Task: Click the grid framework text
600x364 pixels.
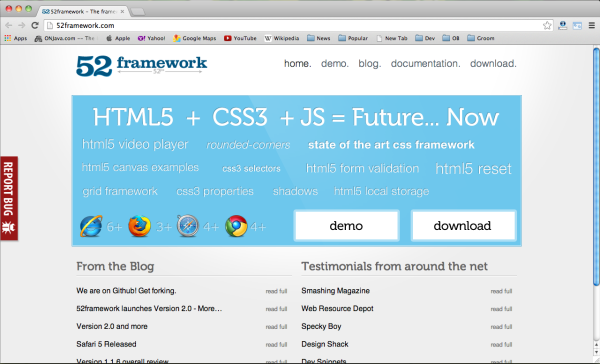Action: tap(120, 191)
